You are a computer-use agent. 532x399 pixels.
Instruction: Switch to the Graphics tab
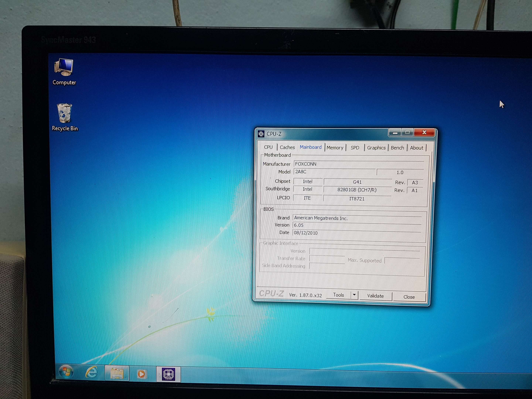coord(376,148)
